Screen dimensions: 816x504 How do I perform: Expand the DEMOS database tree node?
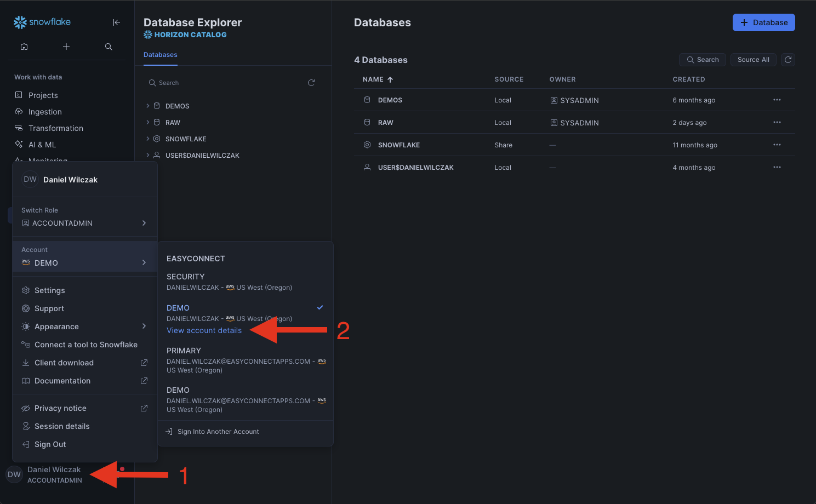[148, 106]
